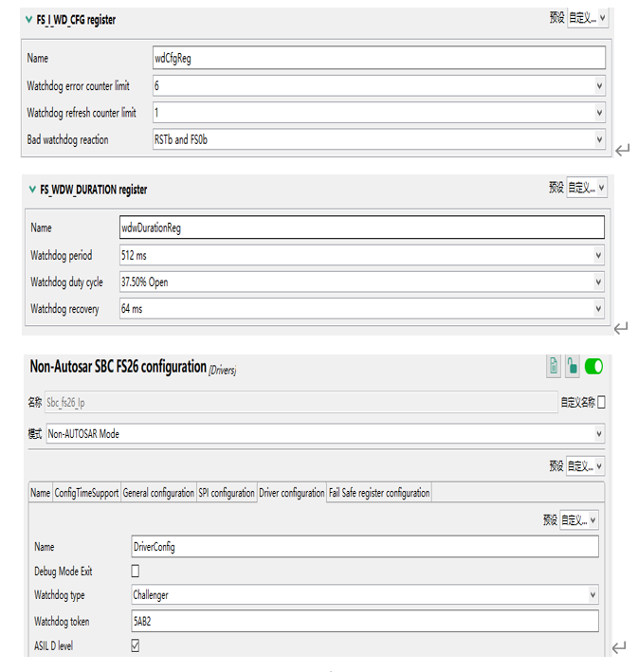Collapse the FS_I_WD_CFG register section
The width and height of the screenshot is (638, 672).
28,20
